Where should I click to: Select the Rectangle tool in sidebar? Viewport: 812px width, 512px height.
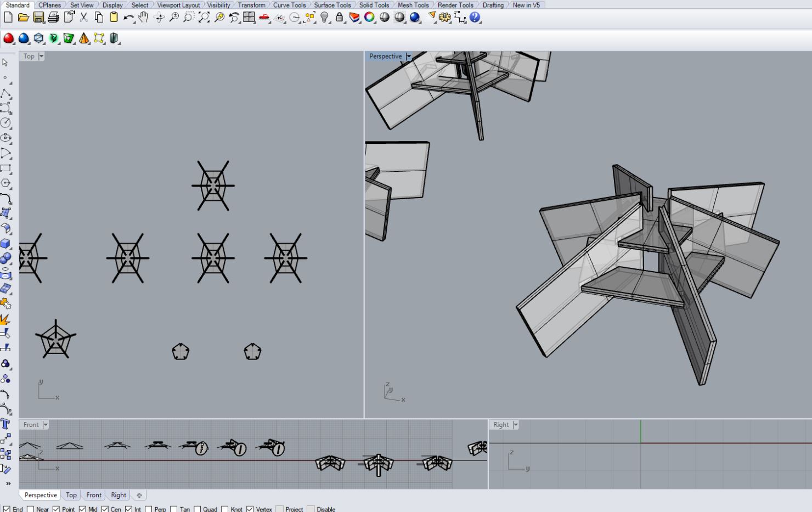[5, 168]
